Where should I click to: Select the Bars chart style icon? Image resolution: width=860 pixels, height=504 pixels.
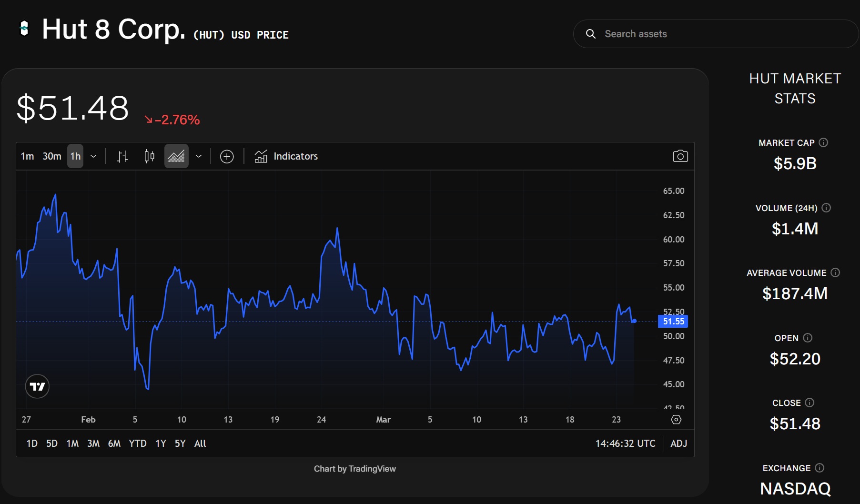(122, 156)
